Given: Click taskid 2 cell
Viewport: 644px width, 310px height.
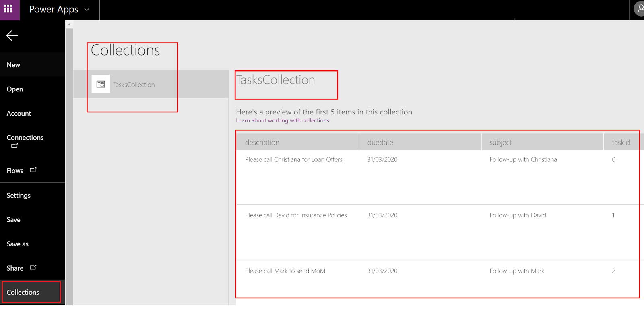Looking at the screenshot, I should [613, 271].
